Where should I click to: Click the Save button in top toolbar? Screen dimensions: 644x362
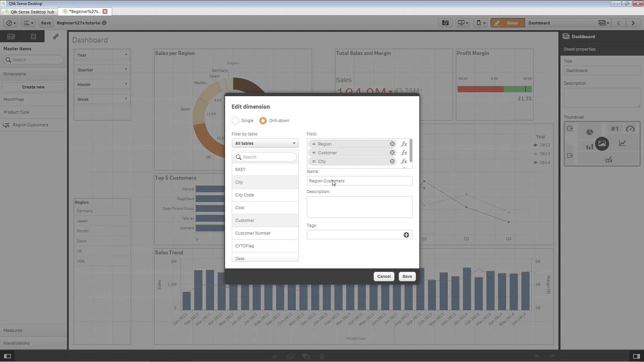tap(46, 23)
